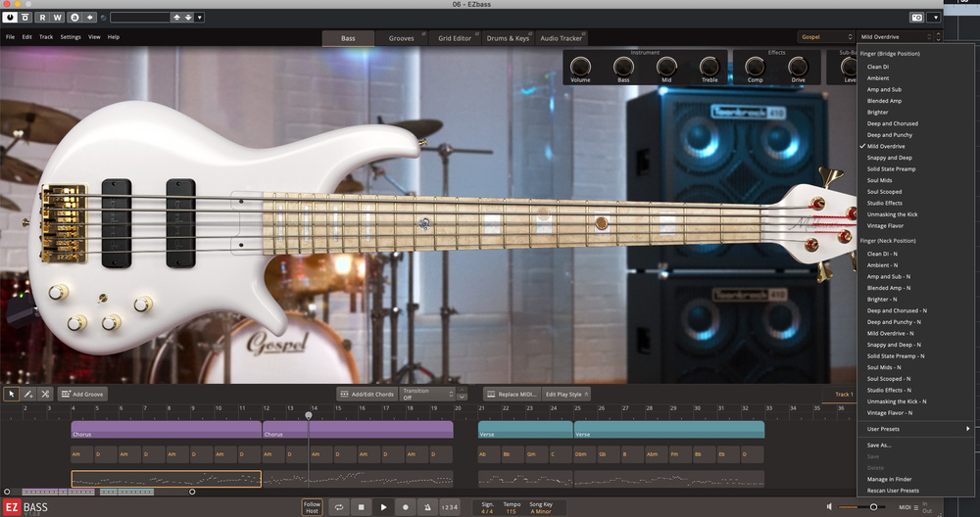Open the Settings menu

pyautogui.click(x=71, y=37)
